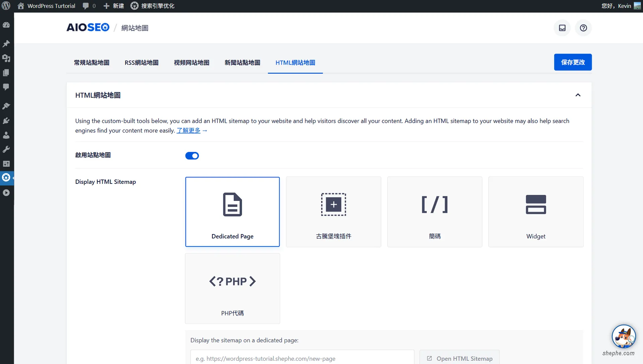Screen dimensions: 643x364
Task: Select the Widget sitemap display option
Action: click(x=536, y=212)
